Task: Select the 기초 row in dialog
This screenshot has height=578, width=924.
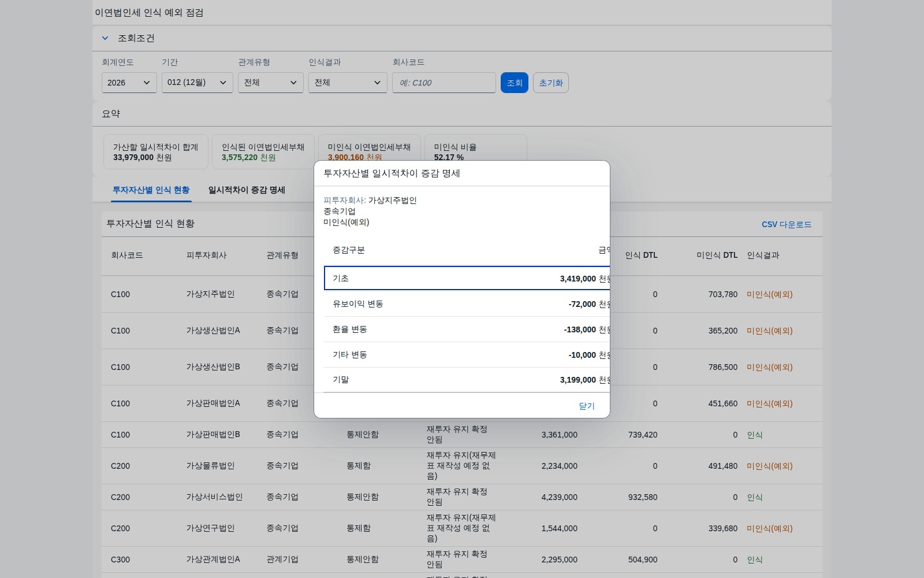Action: pyautogui.click(x=467, y=278)
